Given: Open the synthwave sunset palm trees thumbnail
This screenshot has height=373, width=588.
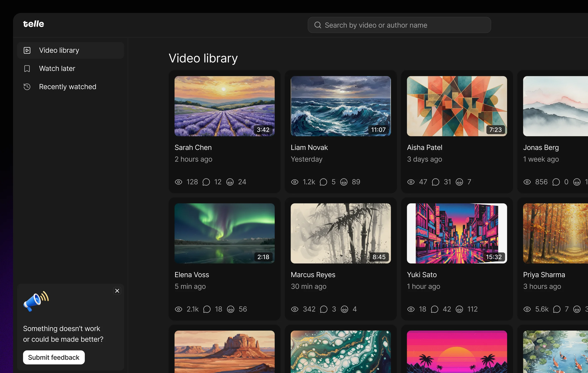Looking at the screenshot, I should click(x=457, y=352).
